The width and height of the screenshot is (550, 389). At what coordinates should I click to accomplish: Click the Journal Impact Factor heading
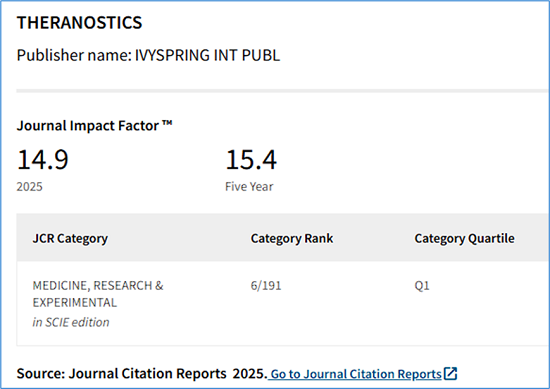click(94, 126)
